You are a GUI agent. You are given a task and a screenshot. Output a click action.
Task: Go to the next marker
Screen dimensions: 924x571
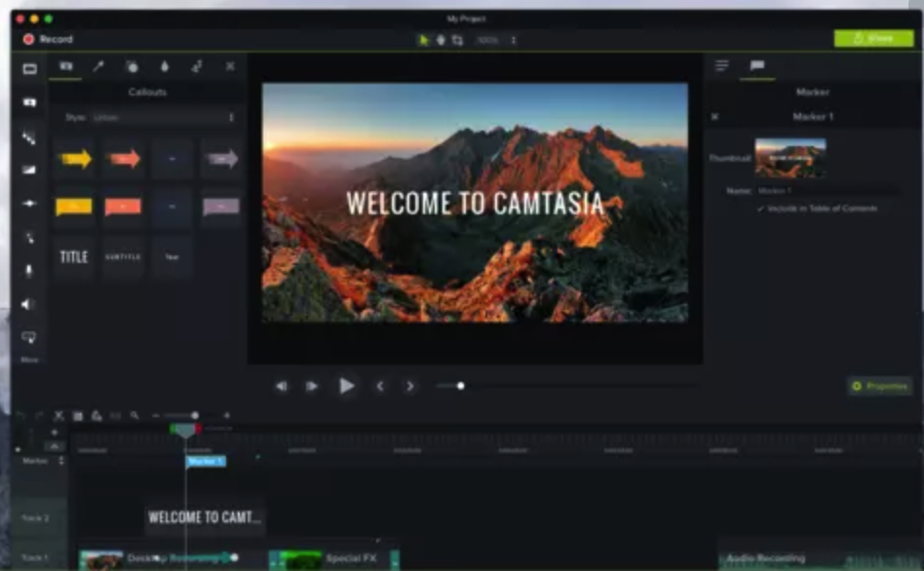410,387
